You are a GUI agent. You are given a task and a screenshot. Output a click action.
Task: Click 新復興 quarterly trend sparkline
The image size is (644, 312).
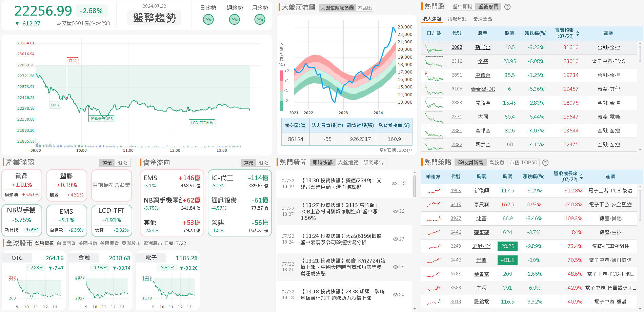[x=434, y=191]
